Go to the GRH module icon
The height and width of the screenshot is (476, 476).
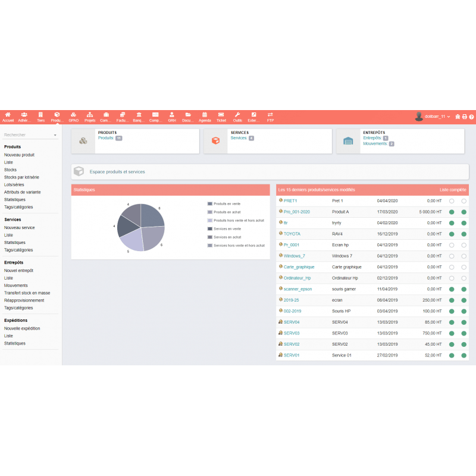point(172,117)
